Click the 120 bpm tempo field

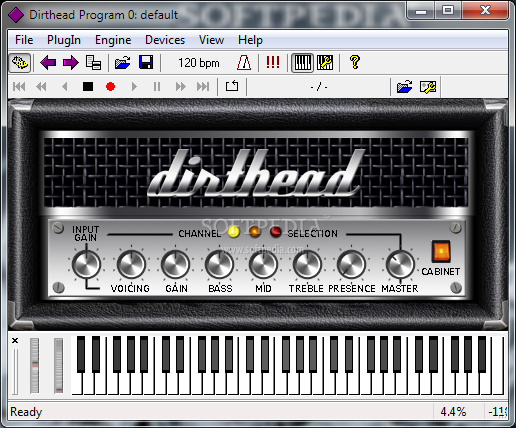[x=199, y=63]
